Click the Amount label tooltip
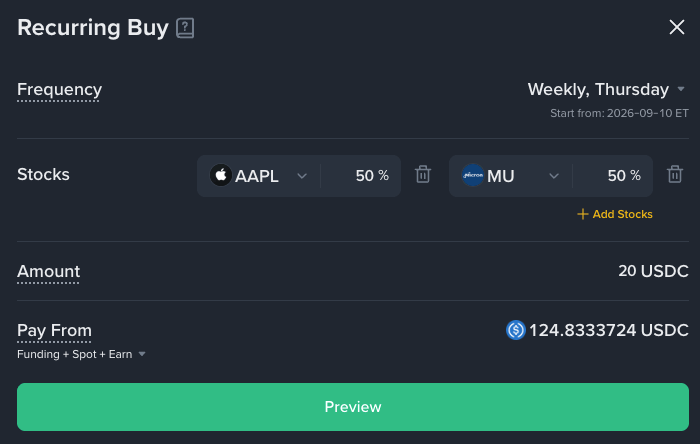The width and height of the screenshot is (700, 444). pos(48,272)
